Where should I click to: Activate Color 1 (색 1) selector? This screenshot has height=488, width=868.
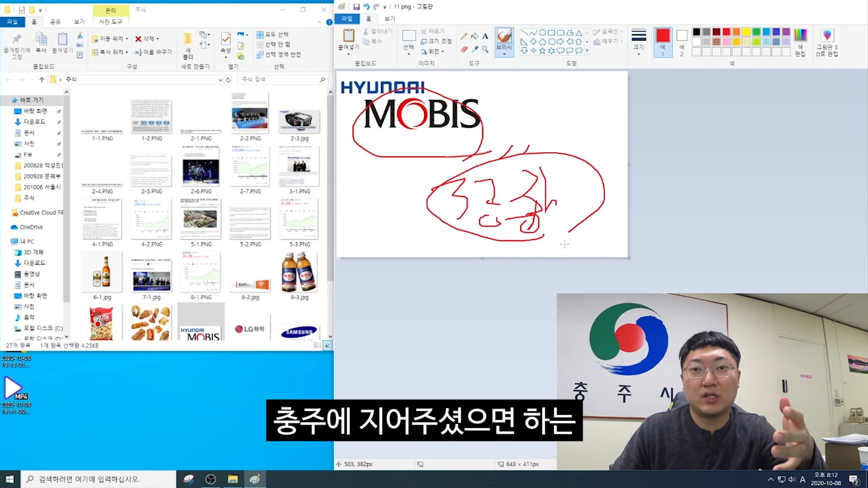pyautogui.click(x=663, y=42)
